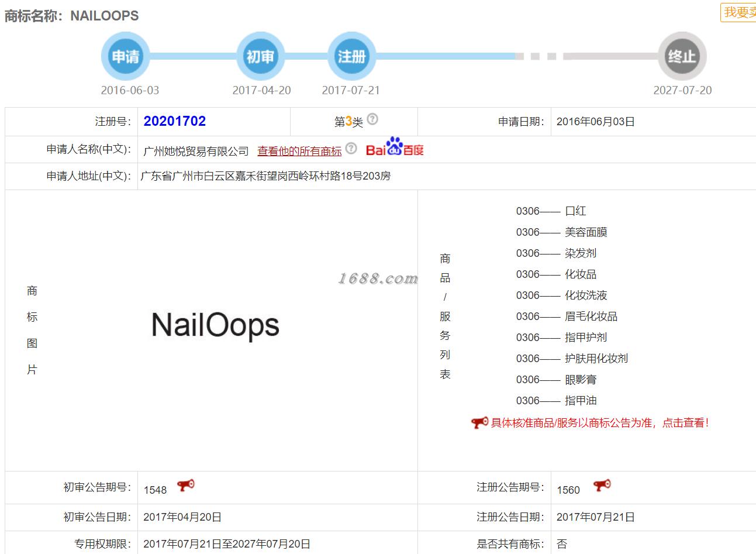Image resolution: width=756 pixels, height=554 pixels.
Task: Click the megaphone icon next to 1560
Action: coord(602,486)
